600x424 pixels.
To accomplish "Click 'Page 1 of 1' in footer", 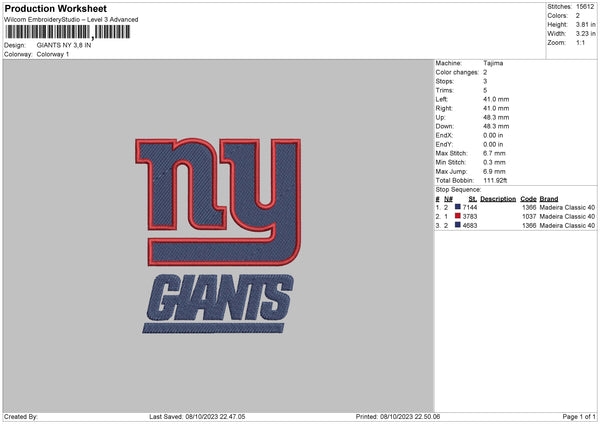I will pos(579,417).
